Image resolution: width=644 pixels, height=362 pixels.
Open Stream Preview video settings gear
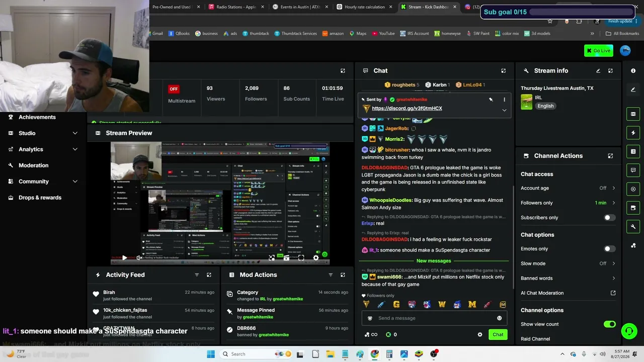click(316, 258)
